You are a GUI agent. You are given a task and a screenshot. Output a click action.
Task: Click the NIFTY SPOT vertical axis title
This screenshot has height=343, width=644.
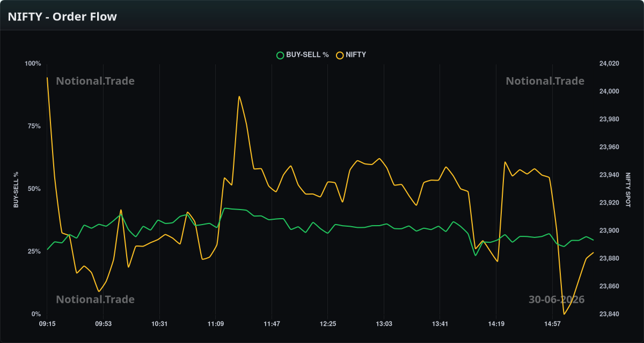coord(628,189)
